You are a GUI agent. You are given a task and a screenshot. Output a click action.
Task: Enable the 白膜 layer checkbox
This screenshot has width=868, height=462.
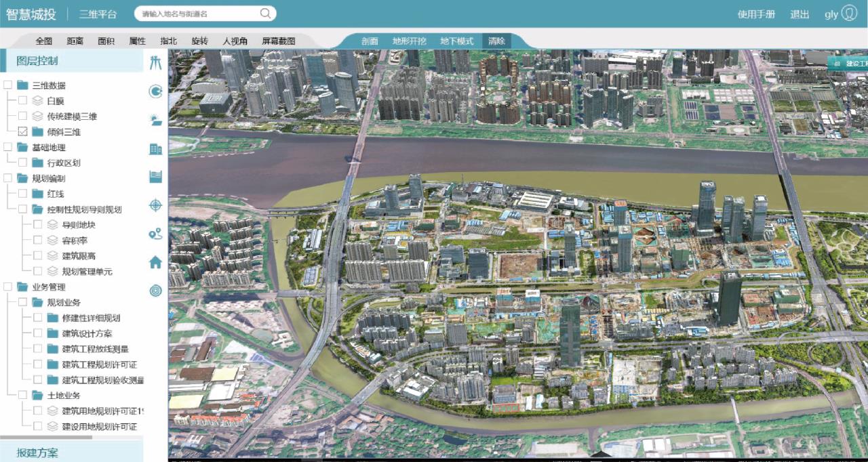(x=22, y=100)
